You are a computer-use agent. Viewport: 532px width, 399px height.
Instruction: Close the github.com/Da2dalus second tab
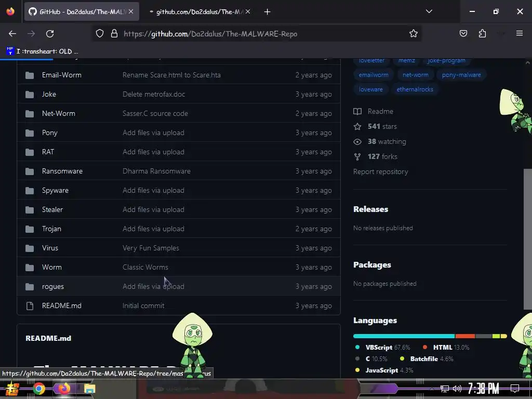click(248, 12)
